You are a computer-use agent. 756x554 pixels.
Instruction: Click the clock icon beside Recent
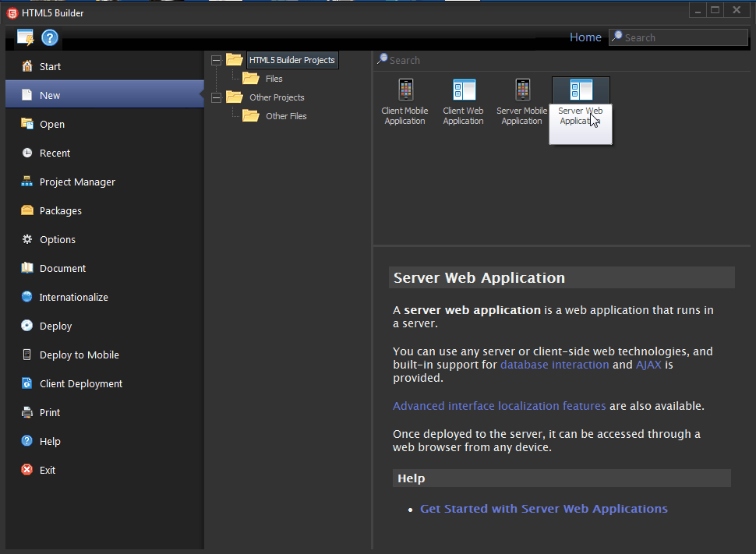pyautogui.click(x=27, y=153)
